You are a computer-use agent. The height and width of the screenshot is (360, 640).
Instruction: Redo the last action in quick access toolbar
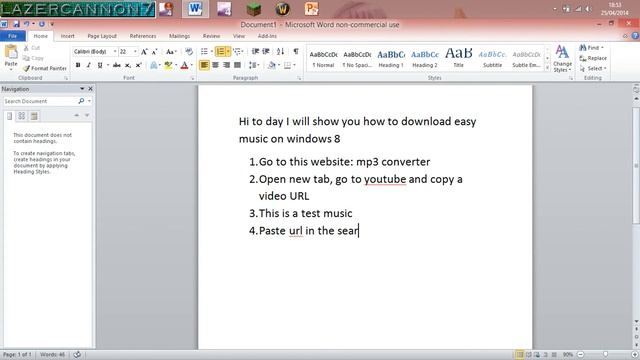pyautogui.click(x=42, y=24)
